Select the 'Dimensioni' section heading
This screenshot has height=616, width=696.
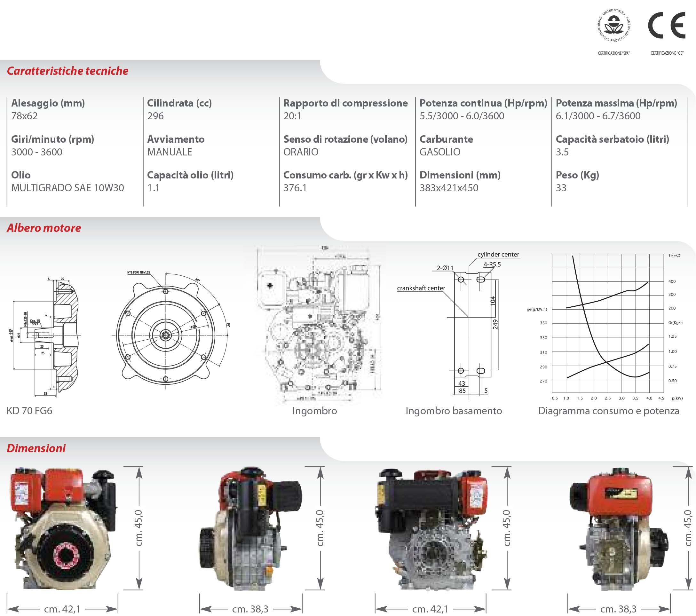click(36, 448)
